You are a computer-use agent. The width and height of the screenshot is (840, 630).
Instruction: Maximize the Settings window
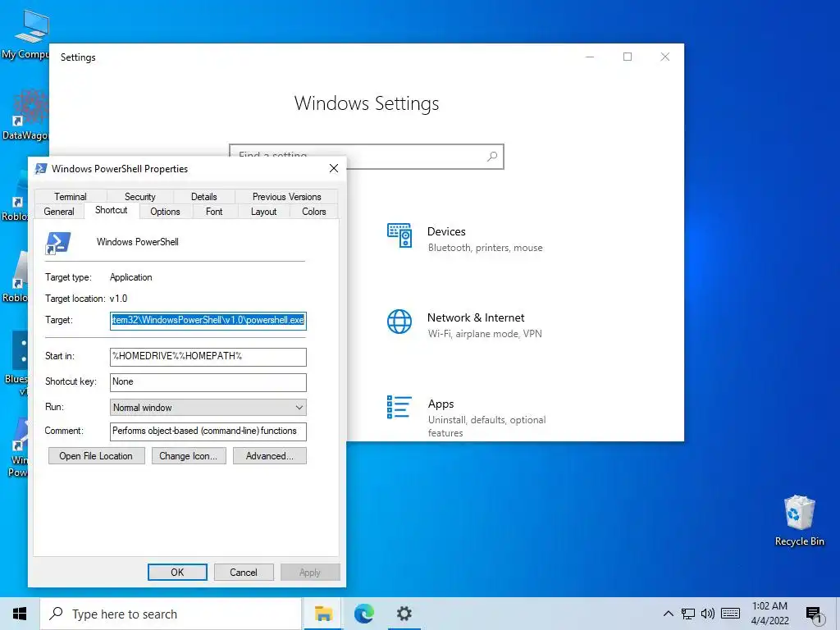628,57
